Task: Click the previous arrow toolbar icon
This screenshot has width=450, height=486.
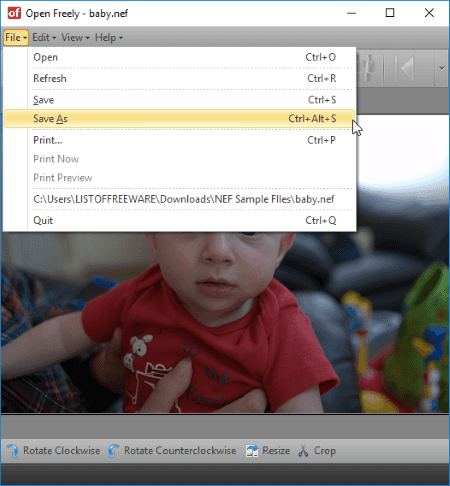Action: (405, 68)
